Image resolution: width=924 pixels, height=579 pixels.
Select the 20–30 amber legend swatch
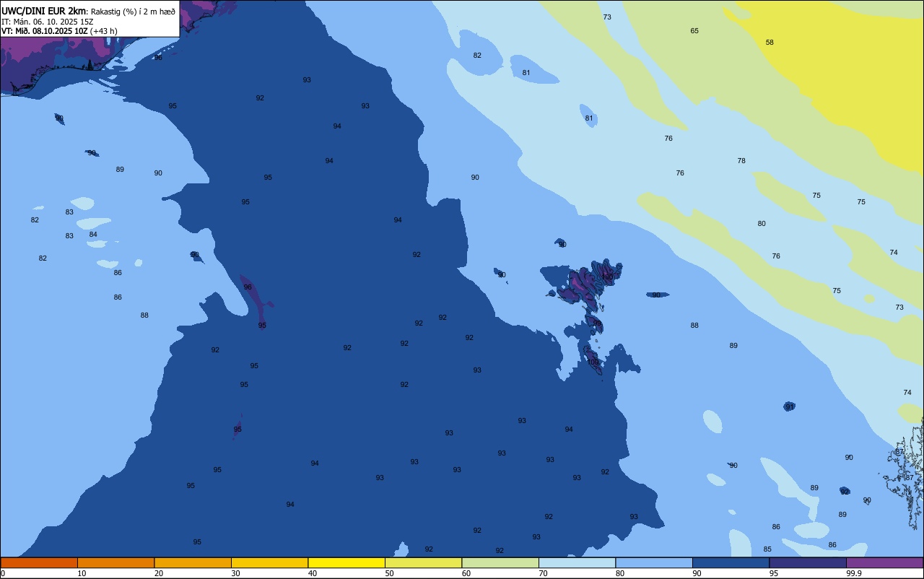[x=193, y=562]
